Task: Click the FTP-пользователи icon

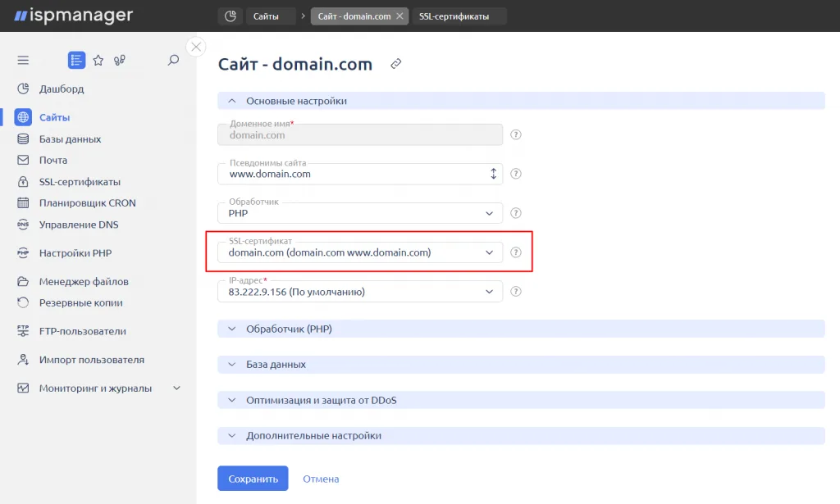Action: [23, 330]
